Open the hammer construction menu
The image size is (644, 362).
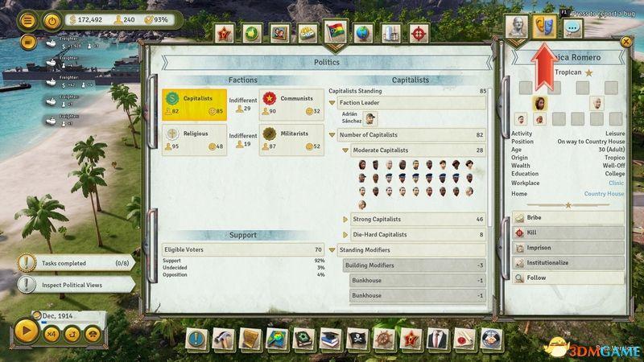point(223,339)
